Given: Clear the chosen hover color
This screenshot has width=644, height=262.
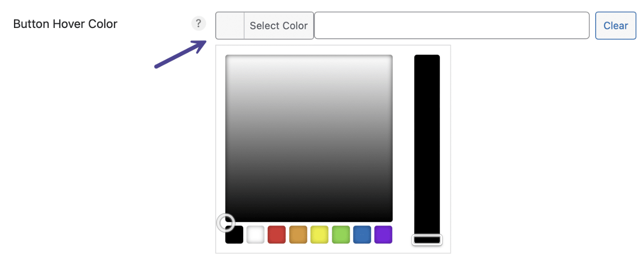Looking at the screenshot, I should coord(615,25).
